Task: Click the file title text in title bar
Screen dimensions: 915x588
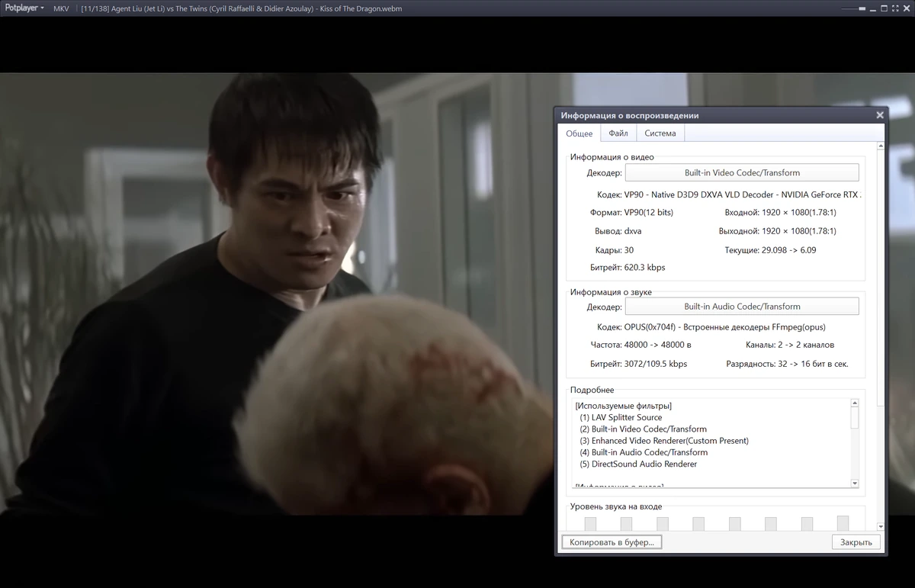Action: click(x=241, y=8)
